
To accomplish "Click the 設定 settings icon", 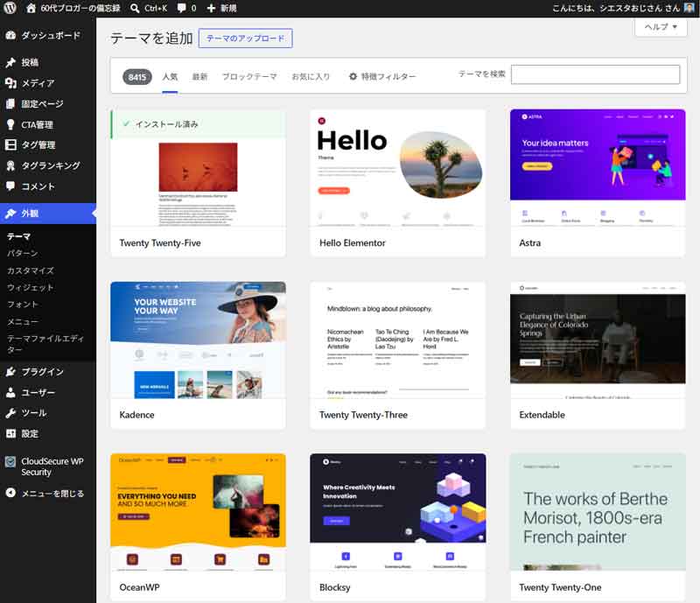I will (x=10, y=433).
